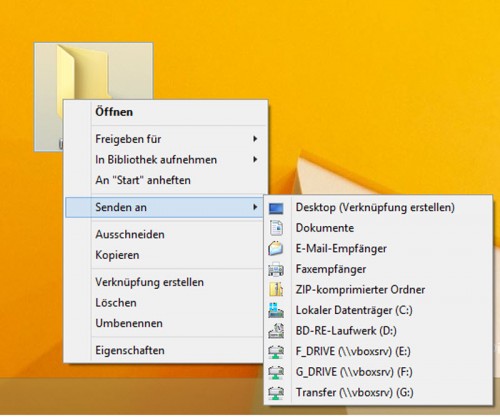This screenshot has height=417, width=500.
Task: Click the BD-RE-Laufwerk (D:) disc drive icon
Action: coord(276,331)
